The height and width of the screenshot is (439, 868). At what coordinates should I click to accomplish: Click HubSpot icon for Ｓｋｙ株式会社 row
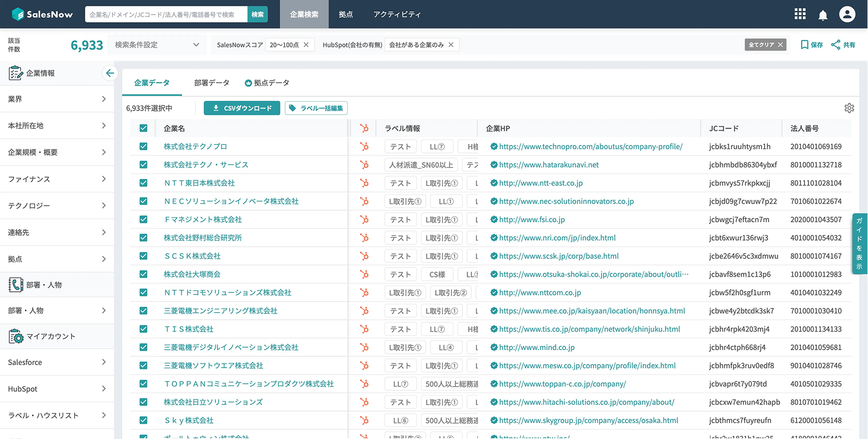tap(364, 420)
